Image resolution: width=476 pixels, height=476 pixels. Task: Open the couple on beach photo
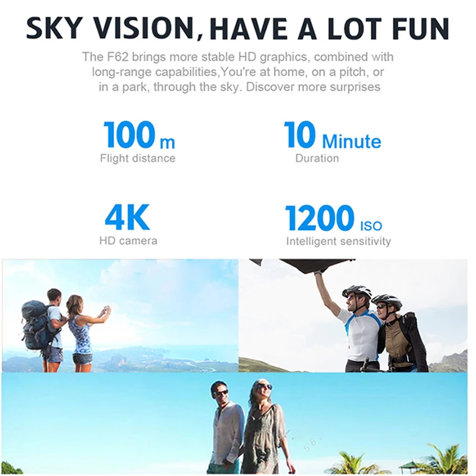[x=234, y=423]
